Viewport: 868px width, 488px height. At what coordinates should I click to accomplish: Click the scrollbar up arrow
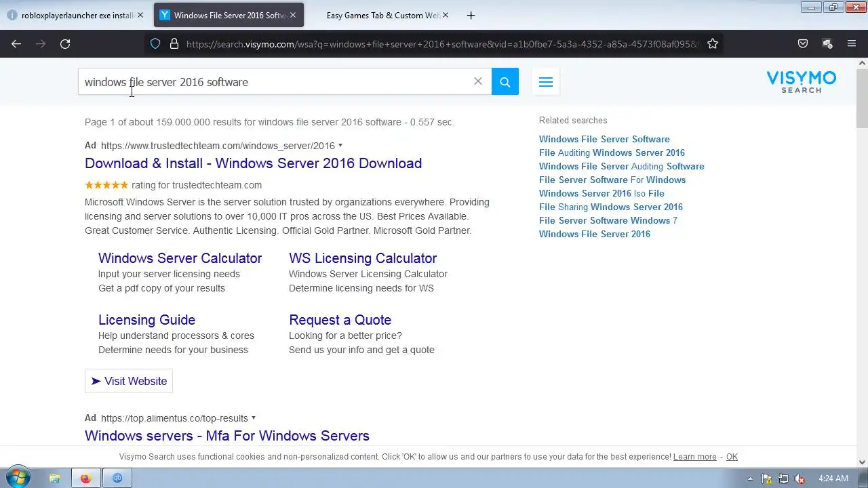click(x=862, y=63)
